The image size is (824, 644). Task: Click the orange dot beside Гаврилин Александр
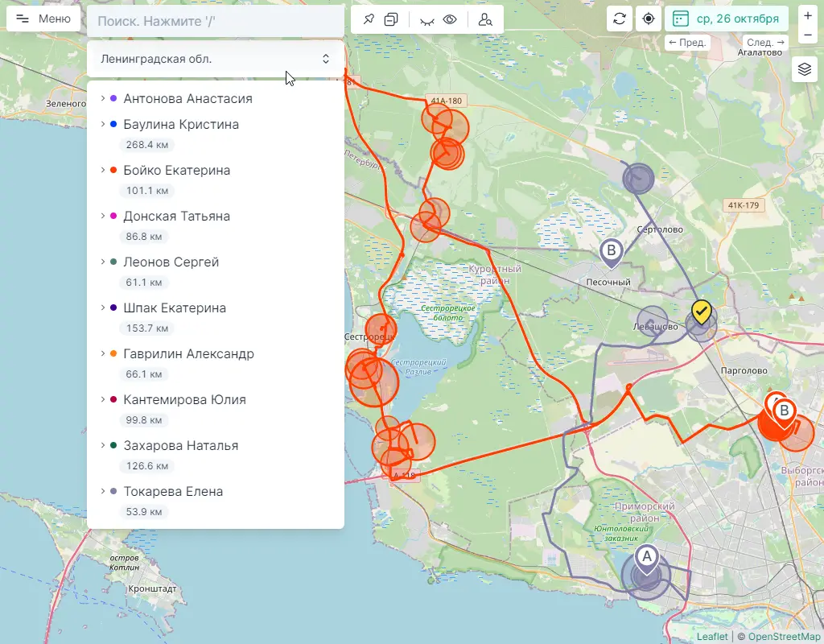coord(113,354)
